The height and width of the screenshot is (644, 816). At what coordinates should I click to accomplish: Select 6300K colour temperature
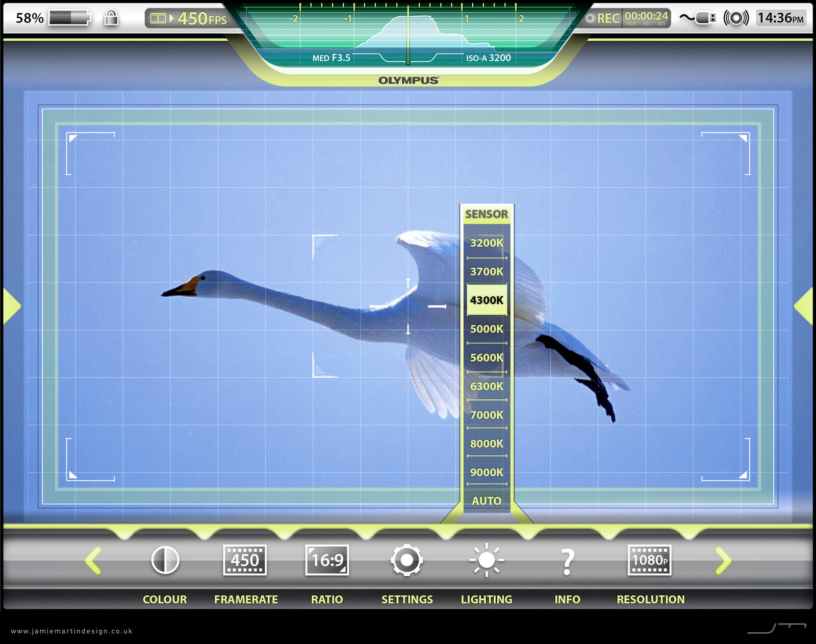coord(487,386)
